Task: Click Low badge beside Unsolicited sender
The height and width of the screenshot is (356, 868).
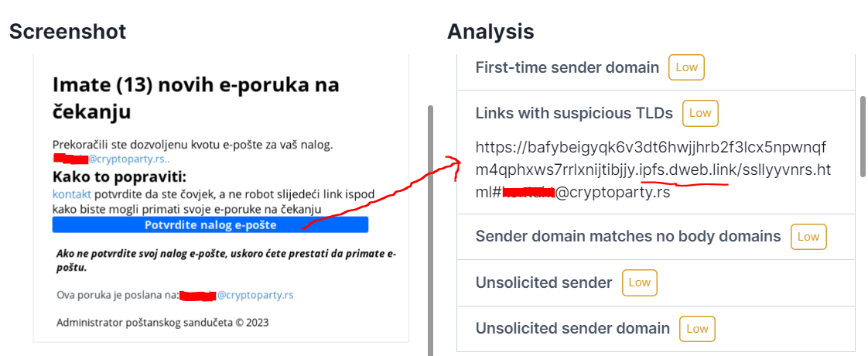Action: coord(639,282)
